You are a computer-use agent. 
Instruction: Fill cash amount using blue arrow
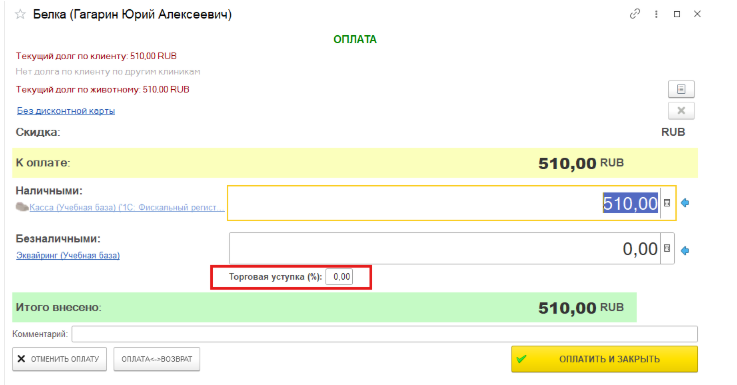pyautogui.click(x=685, y=203)
